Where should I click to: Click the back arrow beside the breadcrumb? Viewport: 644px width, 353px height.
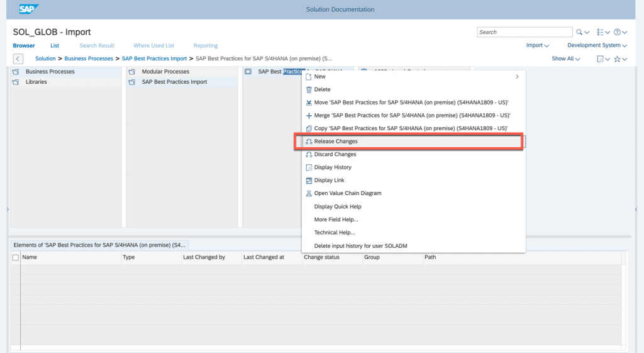coord(18,59)
